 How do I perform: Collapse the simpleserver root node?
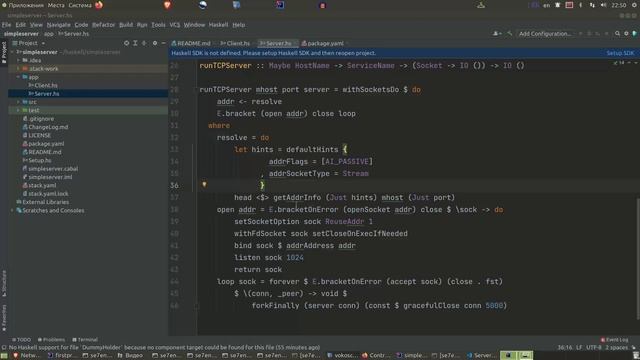tap(12, 52)
